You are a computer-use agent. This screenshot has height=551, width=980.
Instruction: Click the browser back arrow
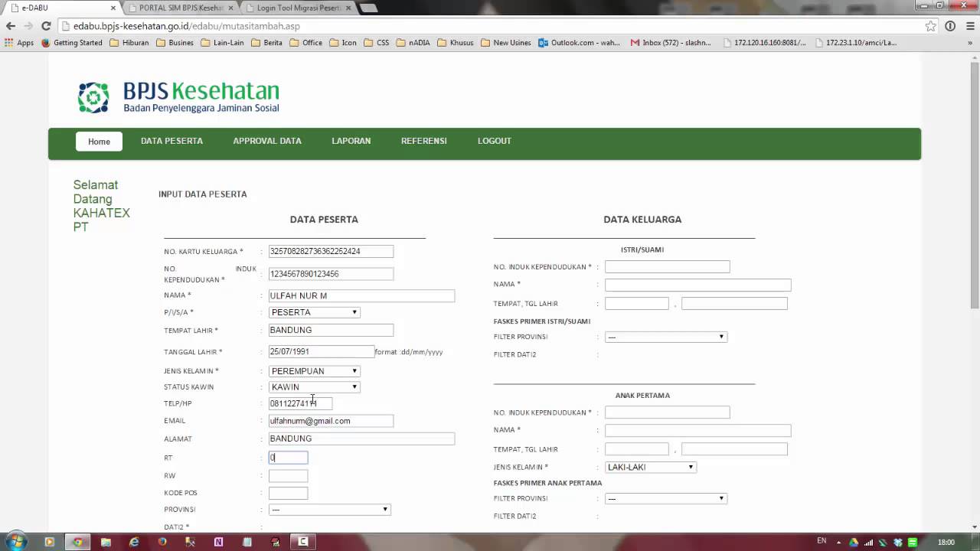click(x=11, y=26)
